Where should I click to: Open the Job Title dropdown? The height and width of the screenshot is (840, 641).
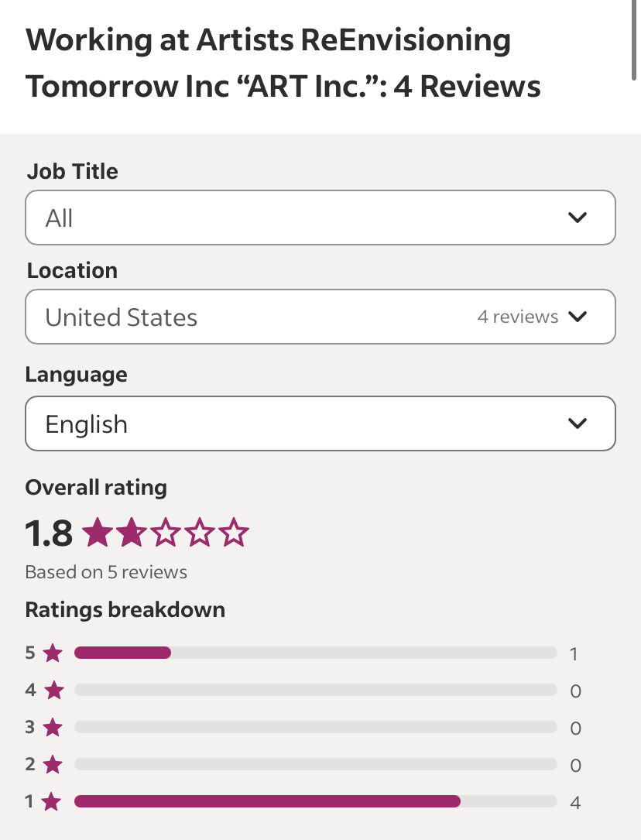pos(320,218)
